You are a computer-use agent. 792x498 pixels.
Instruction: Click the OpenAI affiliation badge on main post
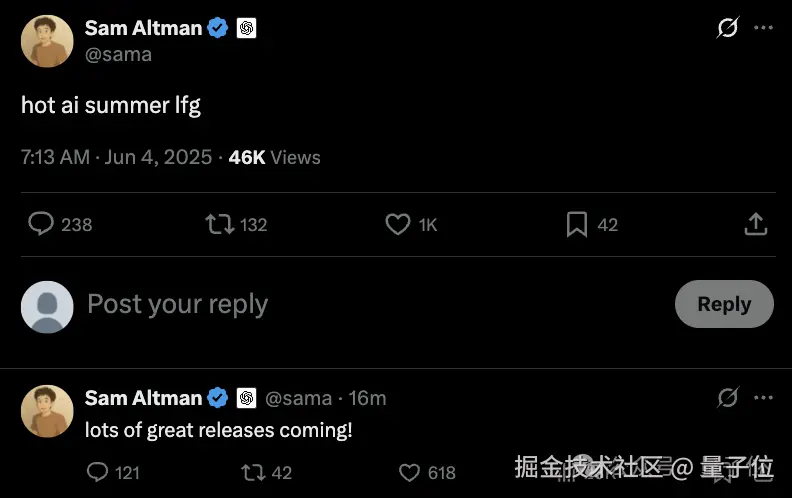tap(247, 28)
